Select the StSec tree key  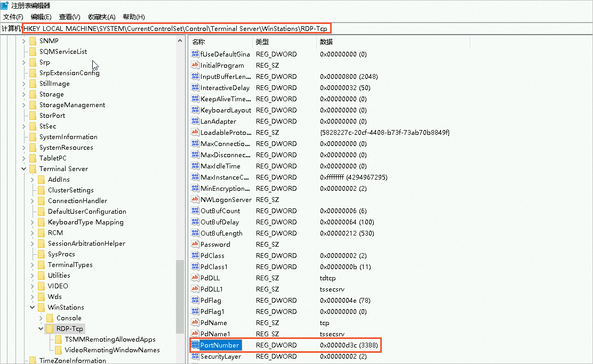pos(47,126)
